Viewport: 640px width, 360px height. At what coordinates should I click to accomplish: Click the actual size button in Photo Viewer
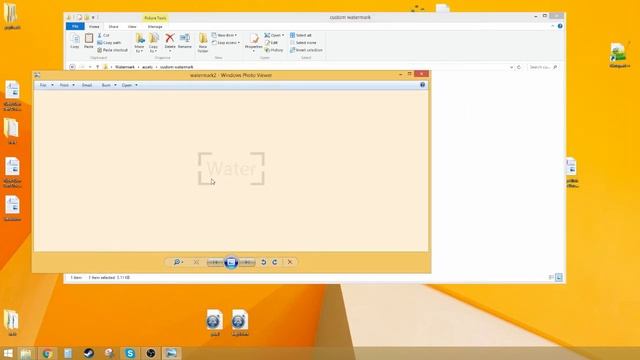(x=196, y=262)
